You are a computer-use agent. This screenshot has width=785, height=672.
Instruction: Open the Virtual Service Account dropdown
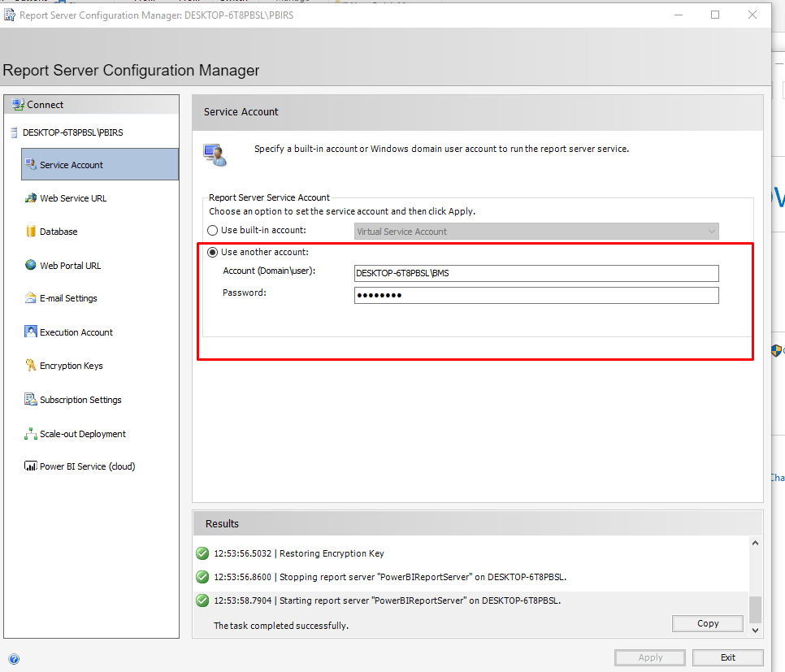point(536,232)
